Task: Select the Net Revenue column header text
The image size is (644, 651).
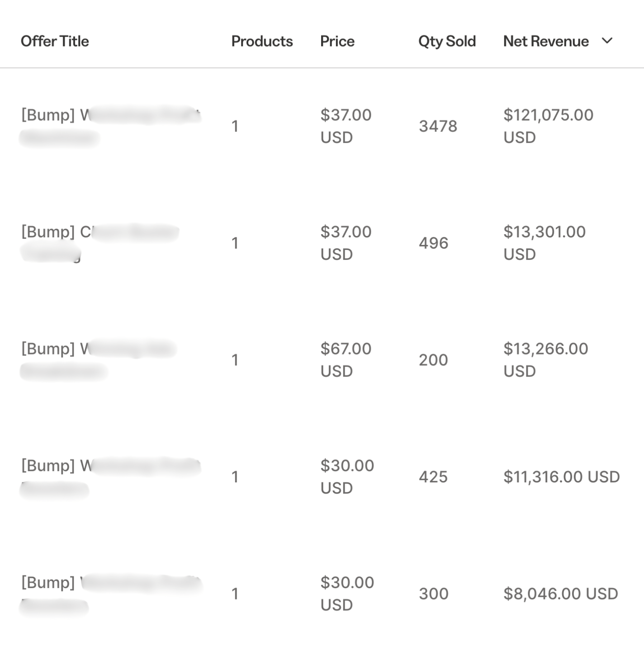Action: click(545, 41)
